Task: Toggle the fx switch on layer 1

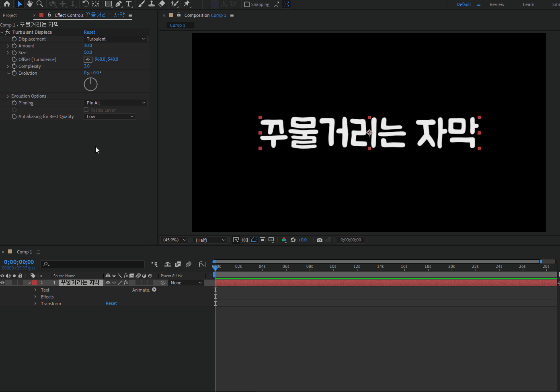Action: [x=126, y=283]
